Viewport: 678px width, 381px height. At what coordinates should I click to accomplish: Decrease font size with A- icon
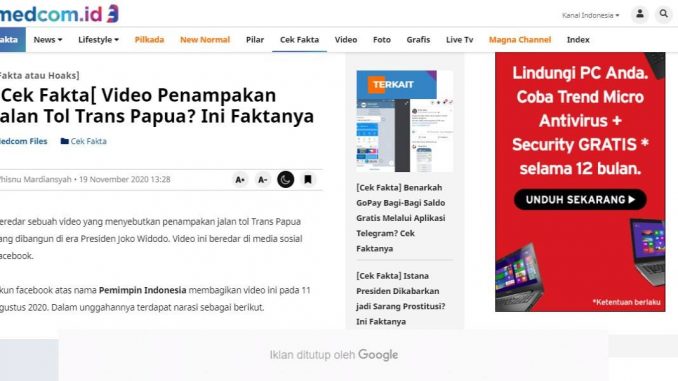pyautogui.click(x=262, y=179)
